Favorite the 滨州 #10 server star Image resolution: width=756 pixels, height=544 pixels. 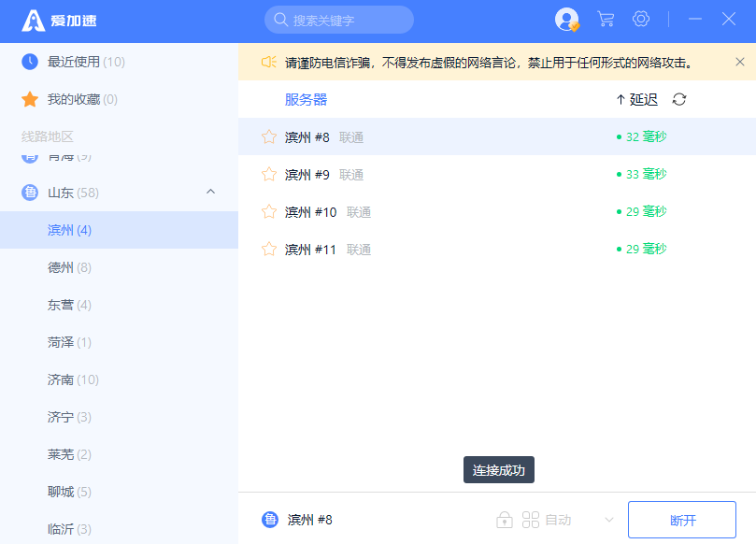269,212
